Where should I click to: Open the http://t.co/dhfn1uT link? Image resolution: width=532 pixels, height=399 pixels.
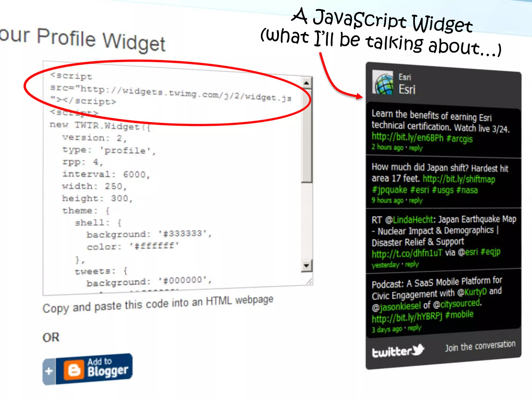click(407, 254)
